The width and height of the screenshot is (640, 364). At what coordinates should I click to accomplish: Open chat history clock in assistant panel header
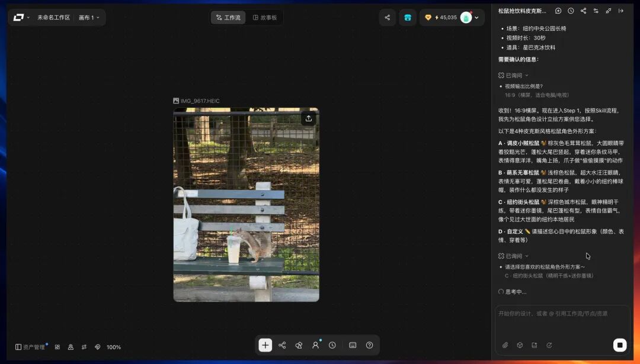coord(571,11)
